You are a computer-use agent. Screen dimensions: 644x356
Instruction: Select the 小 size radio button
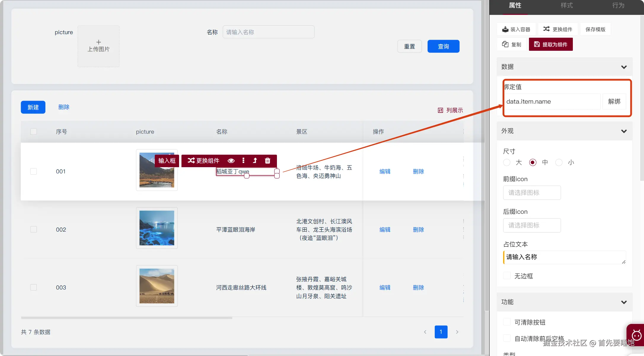point(559,162)
